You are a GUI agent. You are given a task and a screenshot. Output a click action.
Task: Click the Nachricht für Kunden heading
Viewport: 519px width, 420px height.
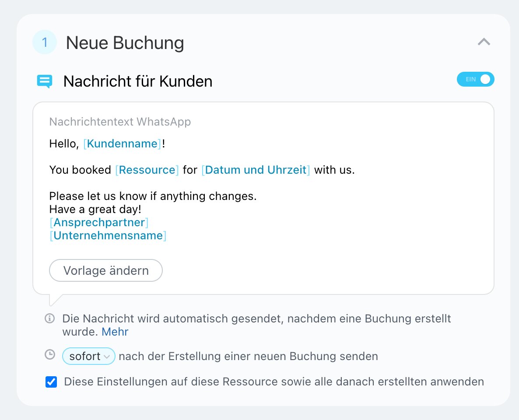pyautogui.click(x=138, y=81)
